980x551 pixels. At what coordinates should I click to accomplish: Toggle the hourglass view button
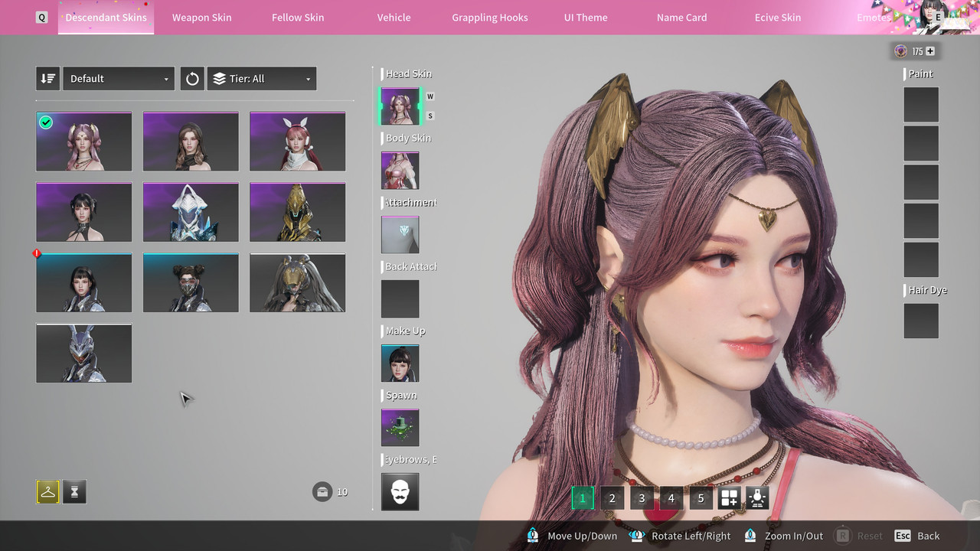coord(74,492)
